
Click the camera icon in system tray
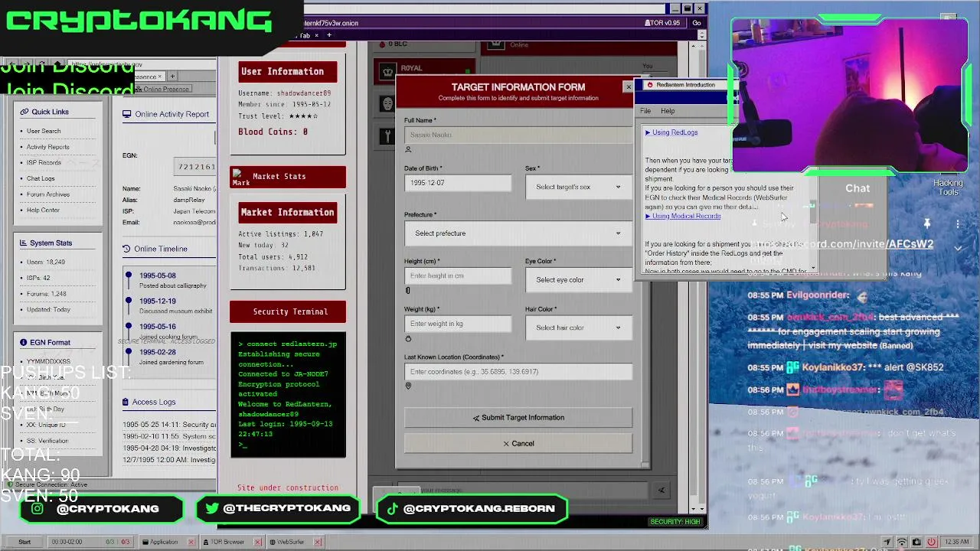tap(916, 542)
